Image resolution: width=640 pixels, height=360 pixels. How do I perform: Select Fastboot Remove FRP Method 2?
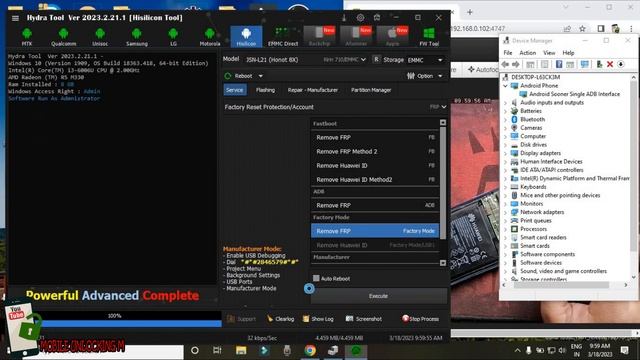pos(375,151)
